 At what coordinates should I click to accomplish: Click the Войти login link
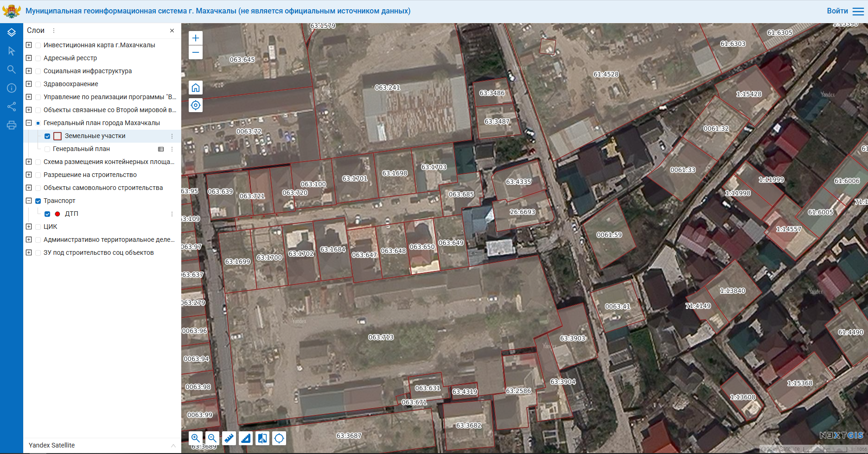tap(837, 11)
